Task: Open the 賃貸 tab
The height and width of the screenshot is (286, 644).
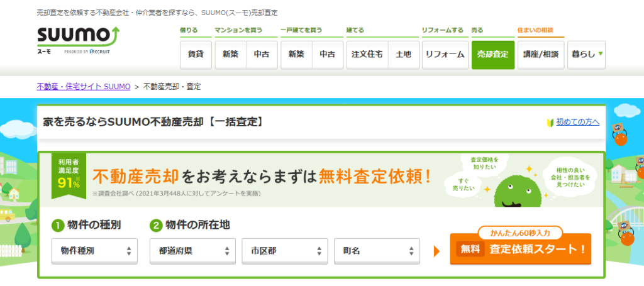Action: pos(196,55)
